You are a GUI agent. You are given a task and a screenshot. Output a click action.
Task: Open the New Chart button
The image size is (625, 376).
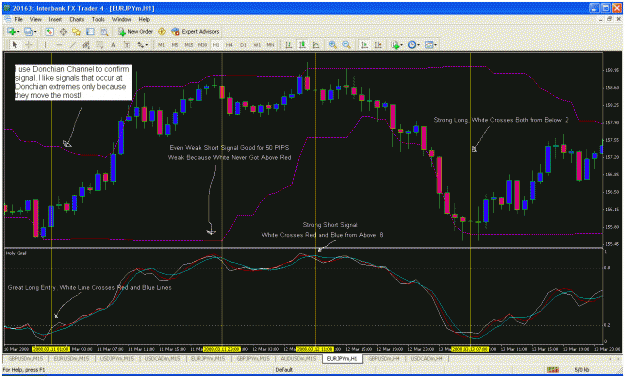pos(11,31)
